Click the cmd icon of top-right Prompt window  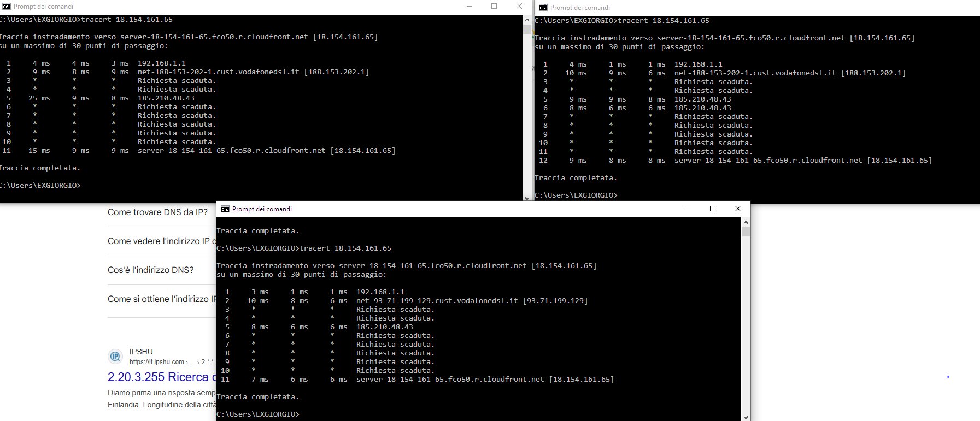tap(543, 8)
